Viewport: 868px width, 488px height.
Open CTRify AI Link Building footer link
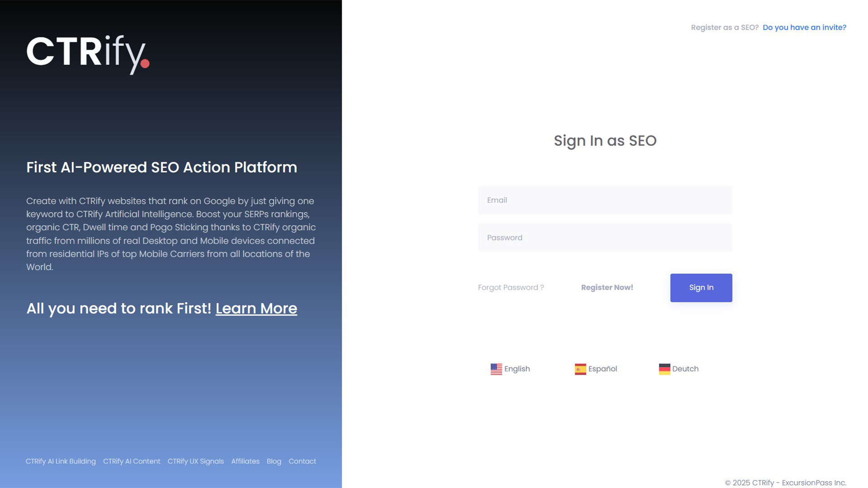coord(61,461)
